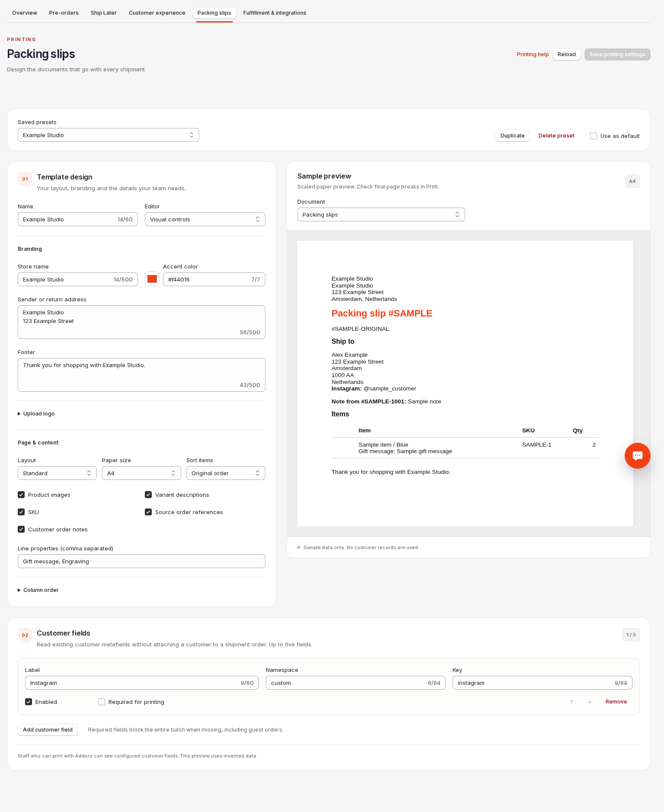This screenshot has height=812, width=664.
Task: Click '#SAMPLE-ORIGINAL' text in preview
Action: (360, 329)
